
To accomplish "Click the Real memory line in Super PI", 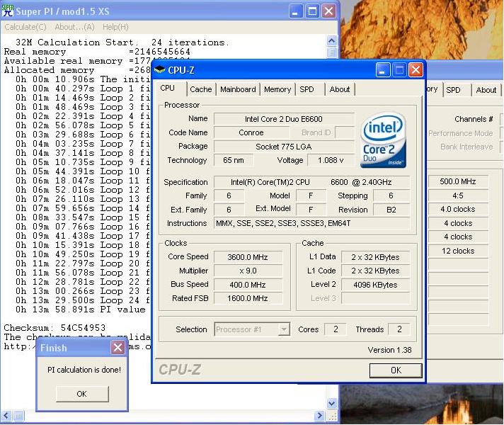I will click(x=97, y=52).
